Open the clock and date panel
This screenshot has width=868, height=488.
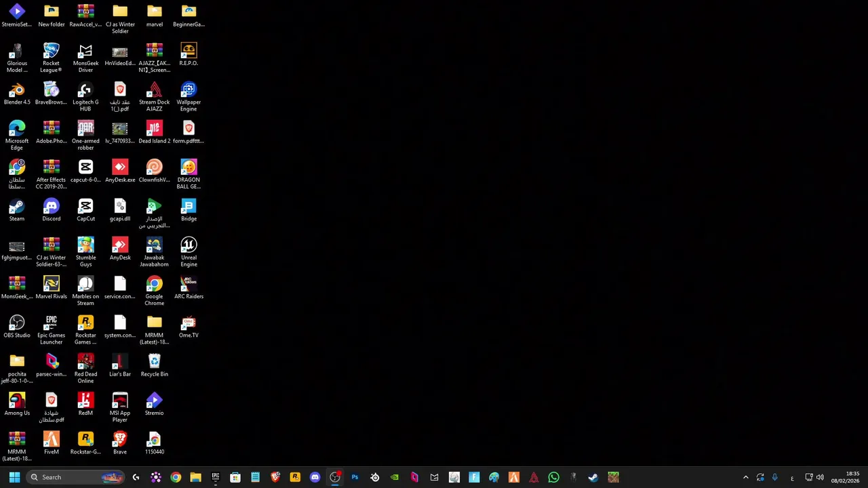click(x=845, y=477)
